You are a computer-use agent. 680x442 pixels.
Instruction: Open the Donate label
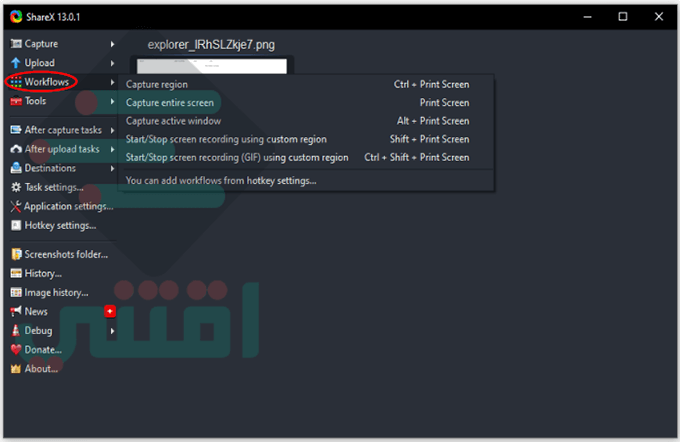(x=43, y=350)
